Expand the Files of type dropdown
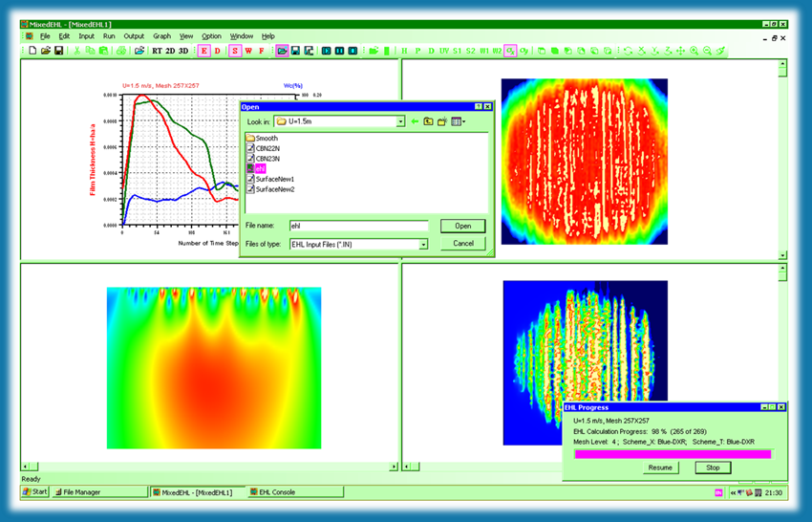 [x=423, y=244]
